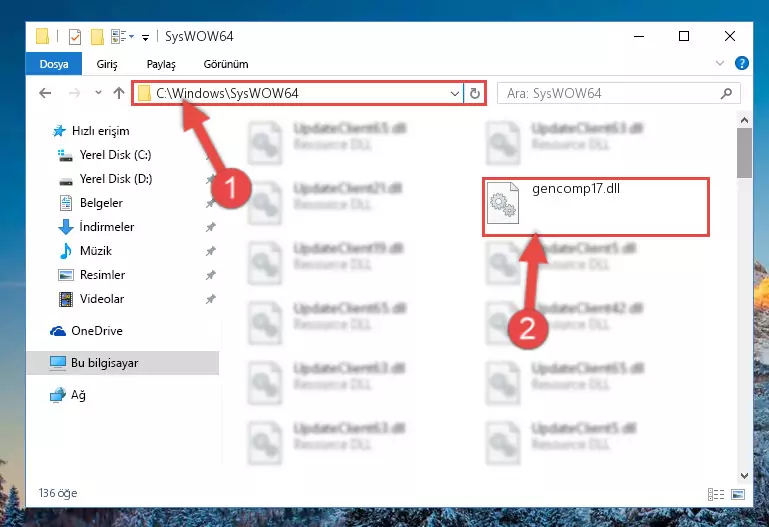Screen dimensions: 769x527
Task: Go forward using the right arrow
Action: point(75,93)
